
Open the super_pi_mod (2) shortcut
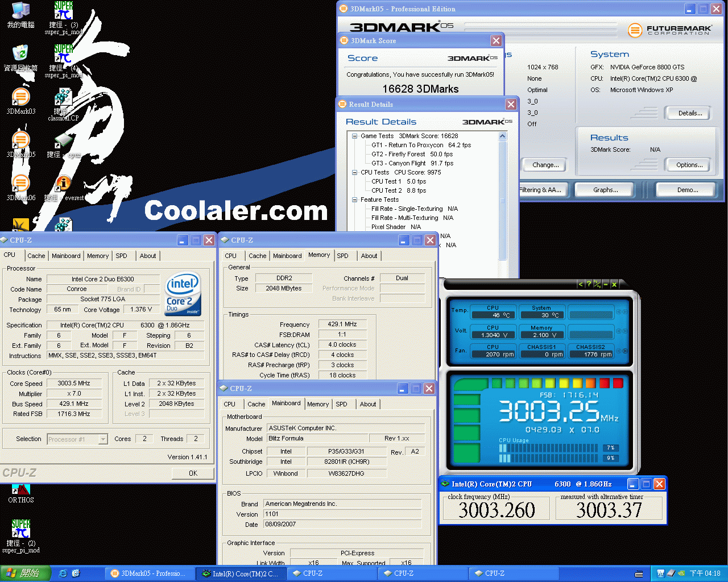point(20,537)
